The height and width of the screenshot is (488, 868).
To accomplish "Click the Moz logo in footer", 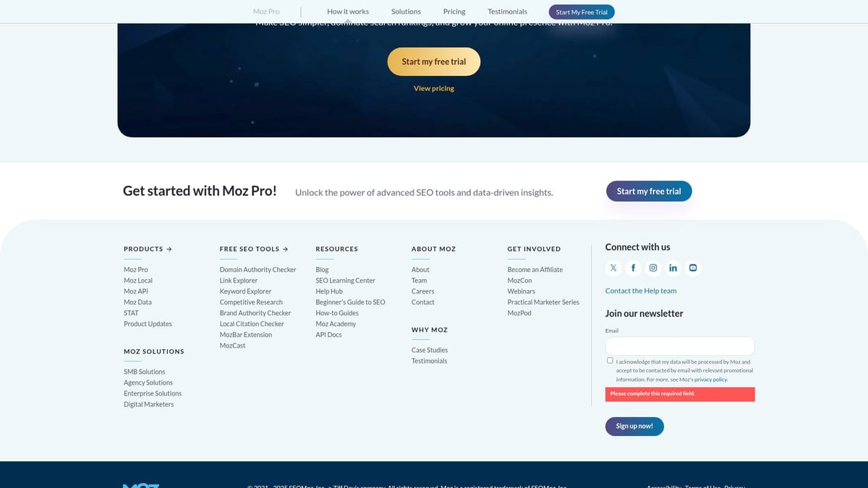I will (141, 485).
